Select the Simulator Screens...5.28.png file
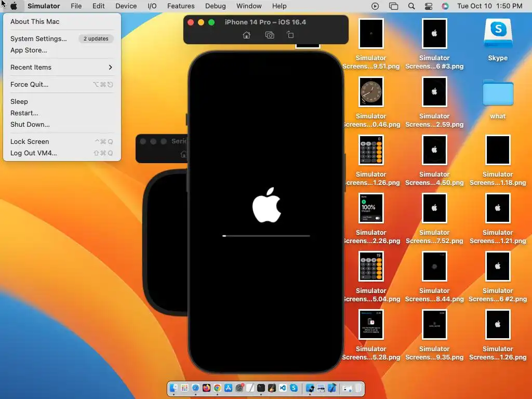This screenshot has height=399, width=532. [x=371, y=335]
